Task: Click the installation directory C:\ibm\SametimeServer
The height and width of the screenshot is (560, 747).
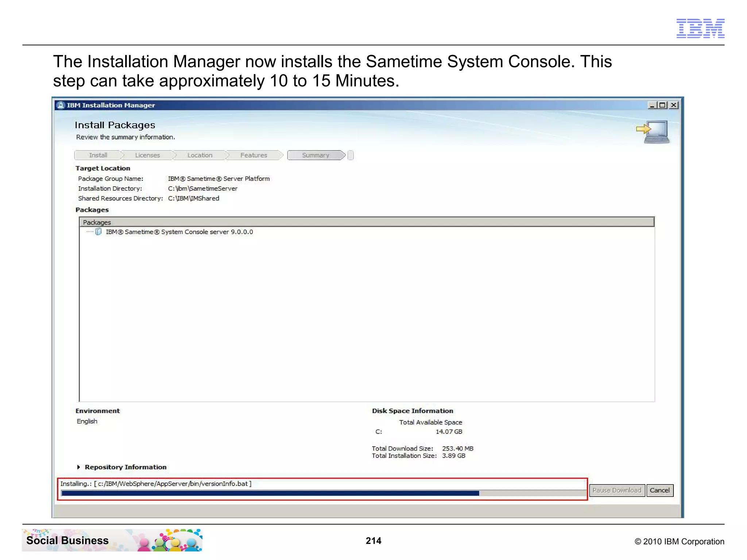Action: pos(203,188)
